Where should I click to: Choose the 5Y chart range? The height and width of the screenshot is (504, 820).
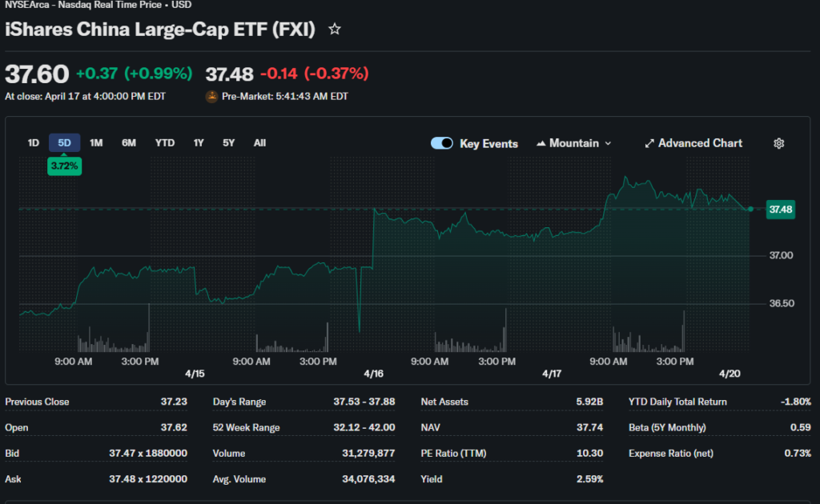click(x=229, y=143)
